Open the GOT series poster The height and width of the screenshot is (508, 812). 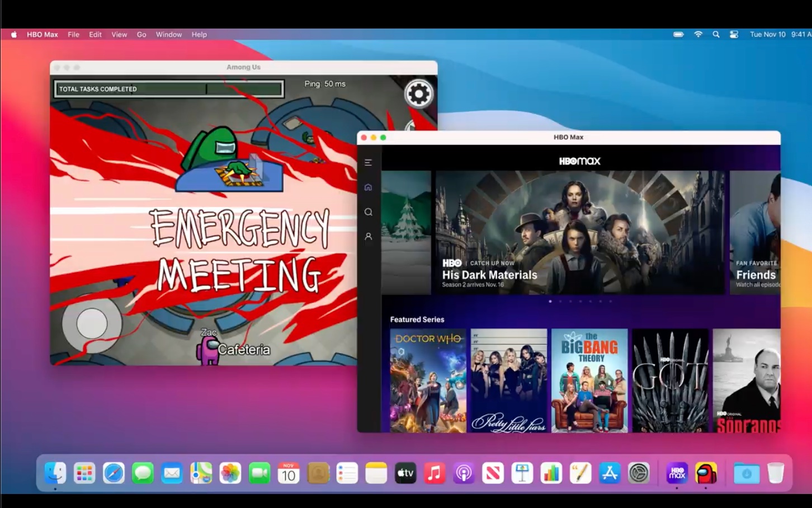671,380
